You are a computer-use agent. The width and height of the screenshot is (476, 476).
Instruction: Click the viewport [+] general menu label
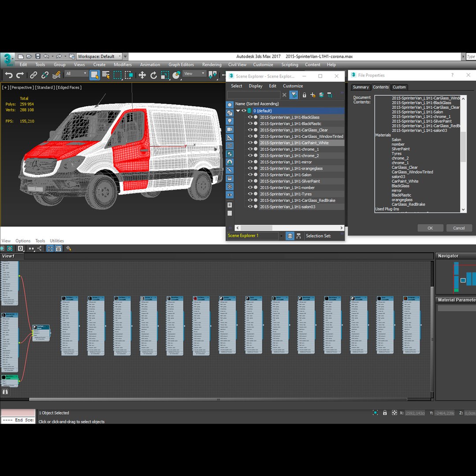(x=5, y=87)
